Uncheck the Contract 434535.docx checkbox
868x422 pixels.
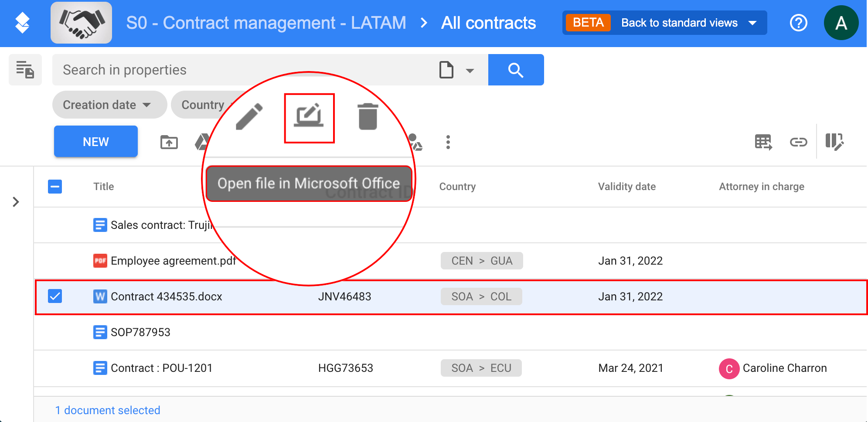pyautogui.click(x=55, y=296)
